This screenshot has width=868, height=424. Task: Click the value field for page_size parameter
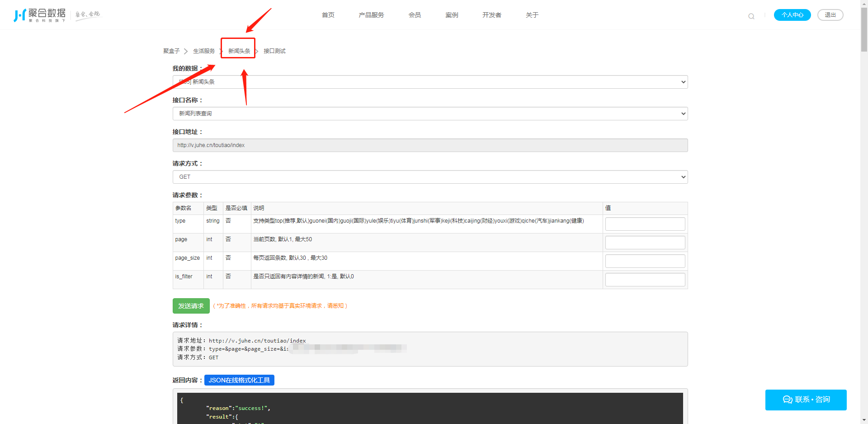pyautogui.click(x=645, y=261)
